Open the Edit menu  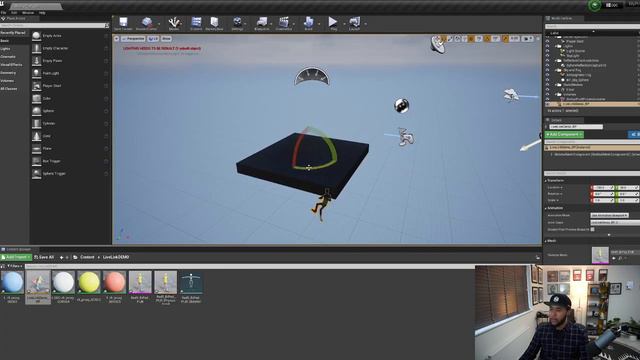click(14, 13)
